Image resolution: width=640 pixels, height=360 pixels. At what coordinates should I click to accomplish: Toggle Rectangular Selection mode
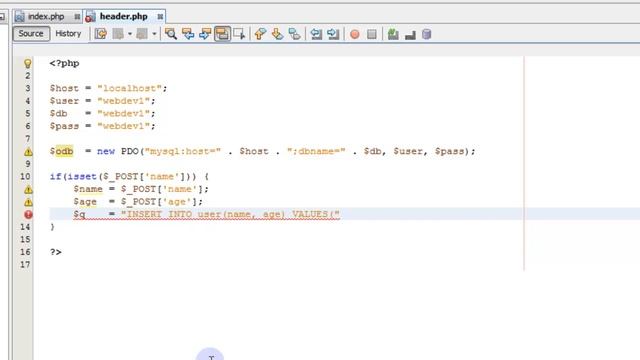tap(239, 34)
